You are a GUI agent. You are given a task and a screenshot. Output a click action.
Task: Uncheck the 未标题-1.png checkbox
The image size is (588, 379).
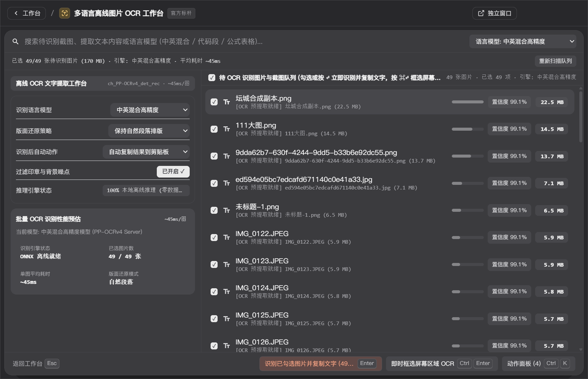(214, 210)
